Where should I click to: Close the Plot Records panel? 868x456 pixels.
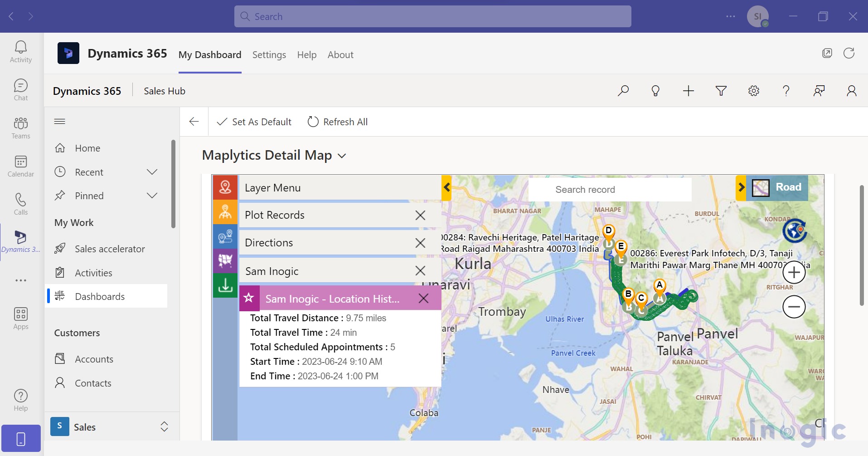pyautogui.click(x=420, y=215)
